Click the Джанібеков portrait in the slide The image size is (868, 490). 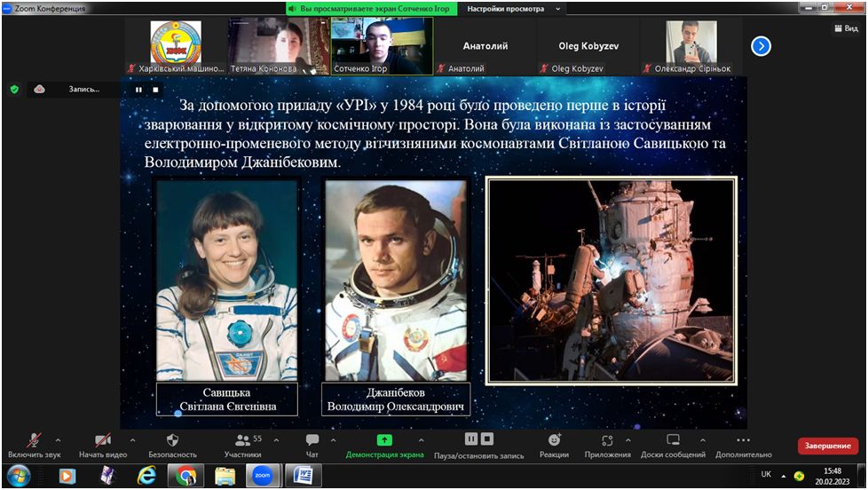point(396,280)
